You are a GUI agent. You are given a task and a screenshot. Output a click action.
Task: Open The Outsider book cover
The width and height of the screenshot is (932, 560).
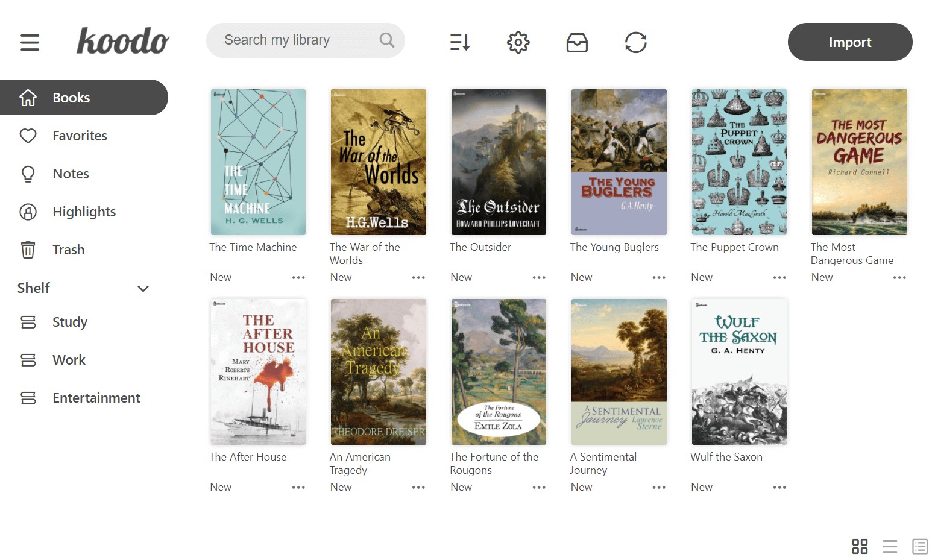[498, 162]
